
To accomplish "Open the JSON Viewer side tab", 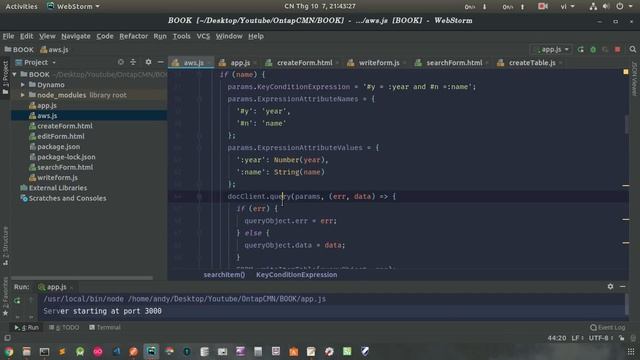I will click(634, 79).
